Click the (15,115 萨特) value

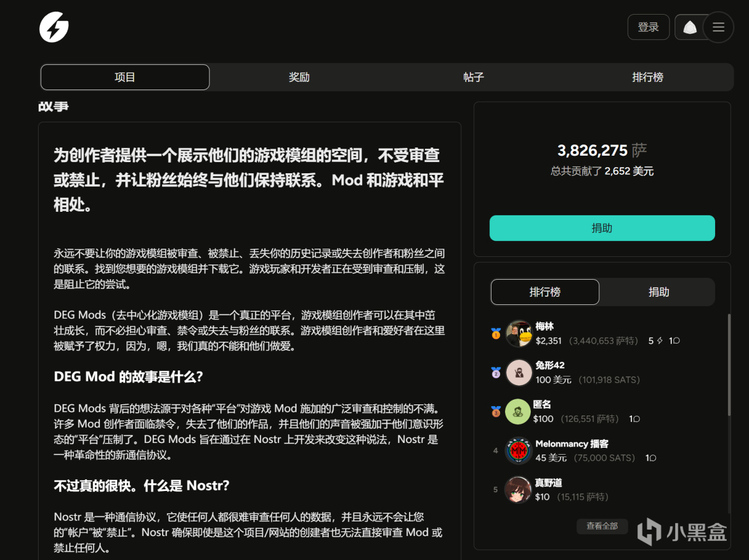(x=583, y=497)
